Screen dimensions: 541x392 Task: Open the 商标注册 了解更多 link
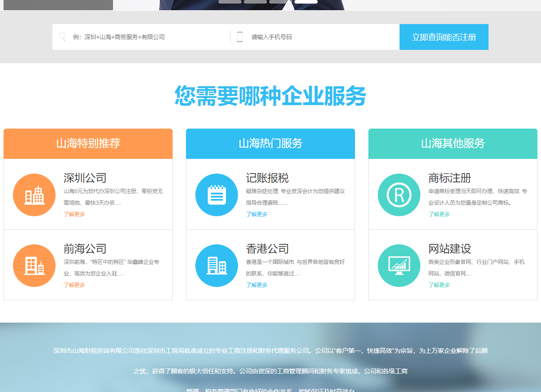440,214
